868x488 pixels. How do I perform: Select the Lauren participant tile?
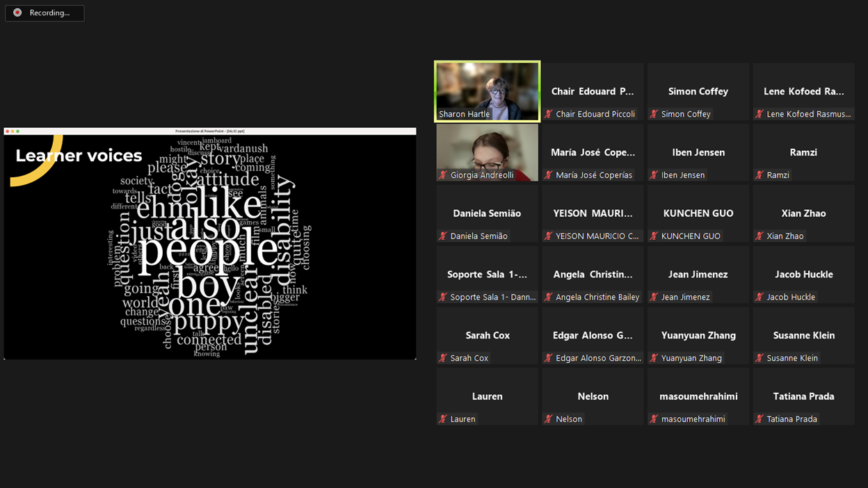click(487, 396)
